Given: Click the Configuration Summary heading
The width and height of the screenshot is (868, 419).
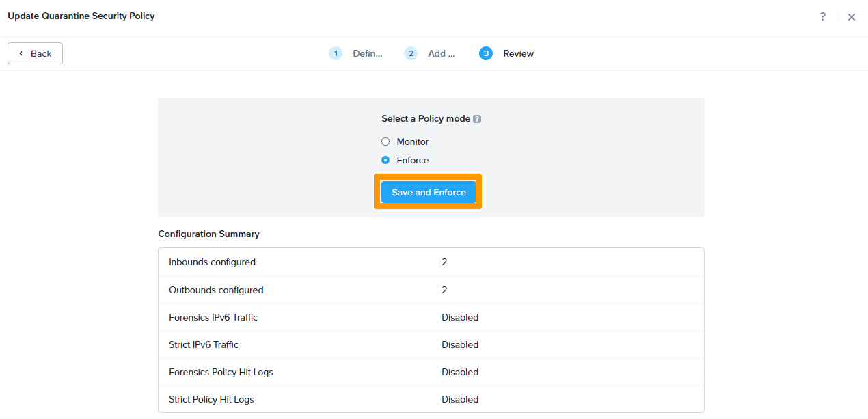Looking at the screenshot, I should pyautogui.click(x=208, y=234).
